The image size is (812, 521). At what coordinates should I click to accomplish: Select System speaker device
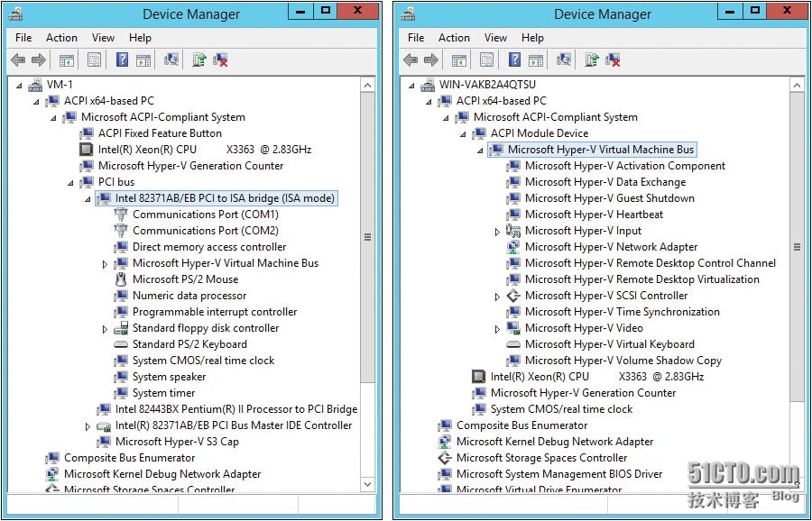[169, 377]
